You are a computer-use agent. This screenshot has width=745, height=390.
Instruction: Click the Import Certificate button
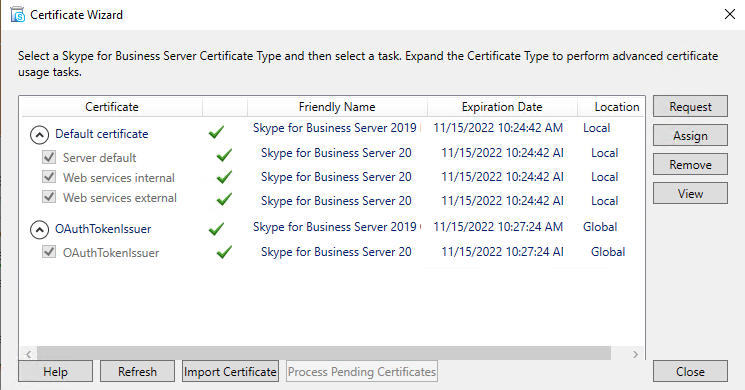click(230, 371)
